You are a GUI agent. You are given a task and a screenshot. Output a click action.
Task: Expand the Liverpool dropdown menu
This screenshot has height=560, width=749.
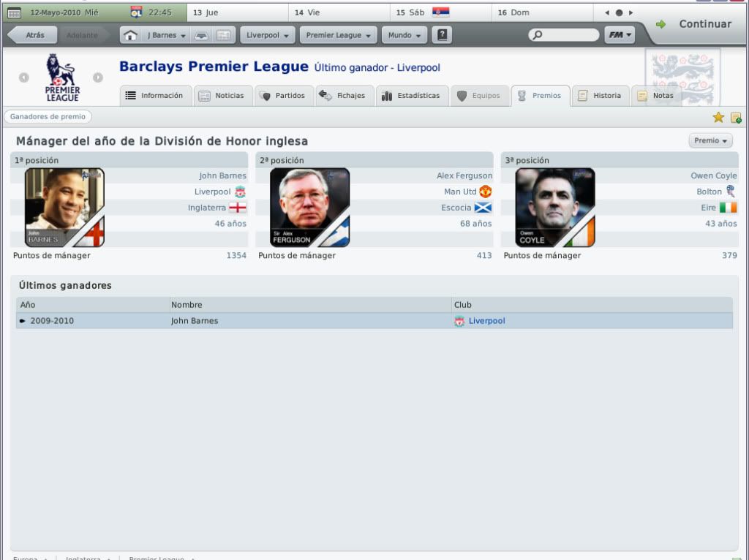coord(268,35)
